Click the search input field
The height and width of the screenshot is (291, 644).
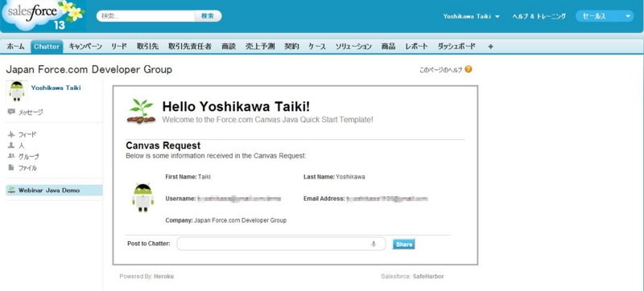146,16
